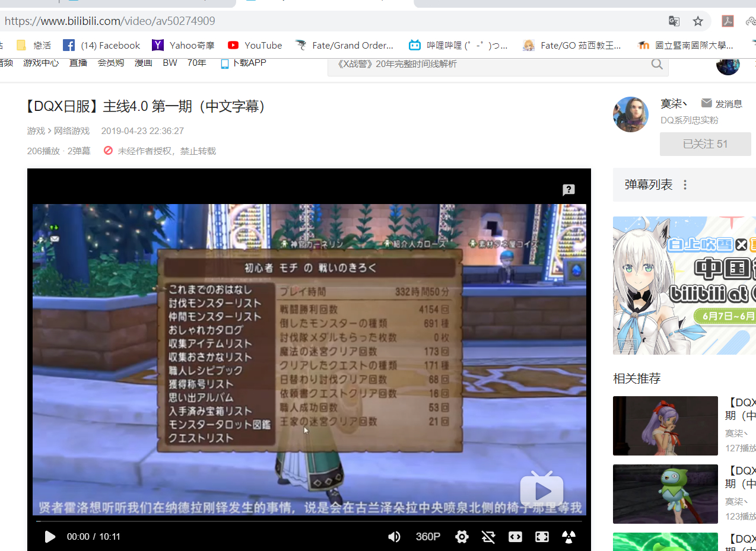The height and width of the screenshot is (551, 756).
Task: Click the search magnifier icon
Action: (657, 64)
